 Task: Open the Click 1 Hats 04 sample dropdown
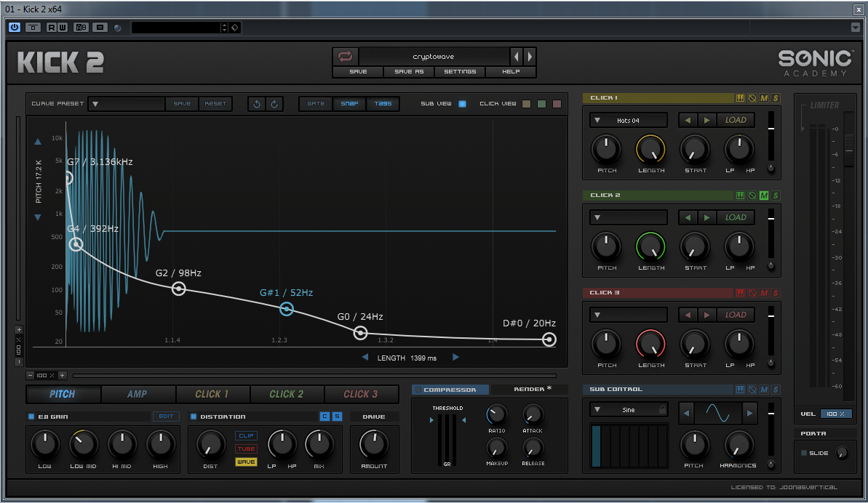pyautogui.click(x=629, y=120)
